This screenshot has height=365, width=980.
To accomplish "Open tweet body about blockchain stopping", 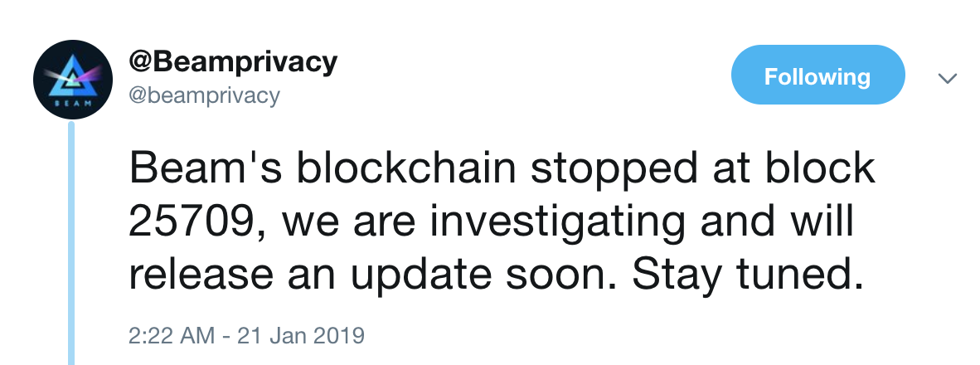I will 502,222.
